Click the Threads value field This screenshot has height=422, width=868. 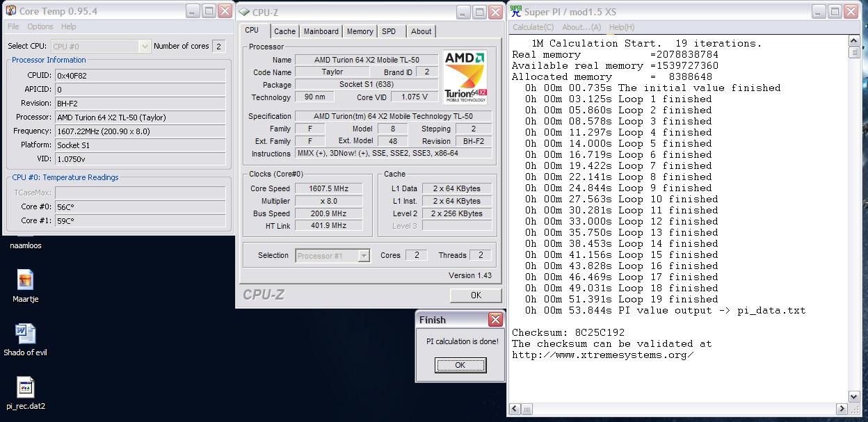pyautogui.click(x=481, y=255)
